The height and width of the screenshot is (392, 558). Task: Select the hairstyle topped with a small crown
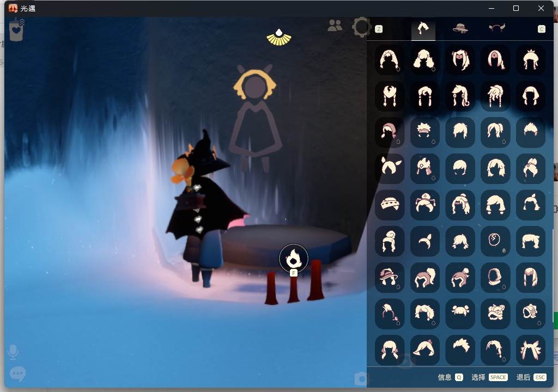[531, 59]
